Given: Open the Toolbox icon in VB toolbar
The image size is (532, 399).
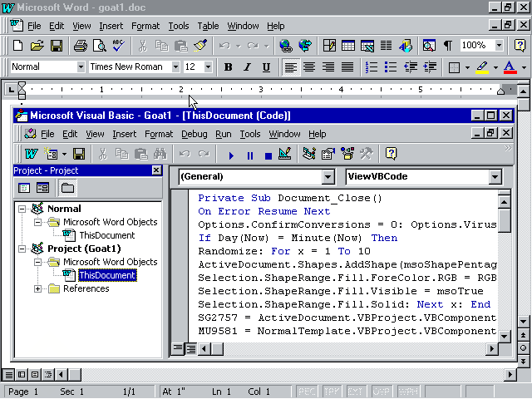Looking at the screenshot, I should (x=367, y=154).
